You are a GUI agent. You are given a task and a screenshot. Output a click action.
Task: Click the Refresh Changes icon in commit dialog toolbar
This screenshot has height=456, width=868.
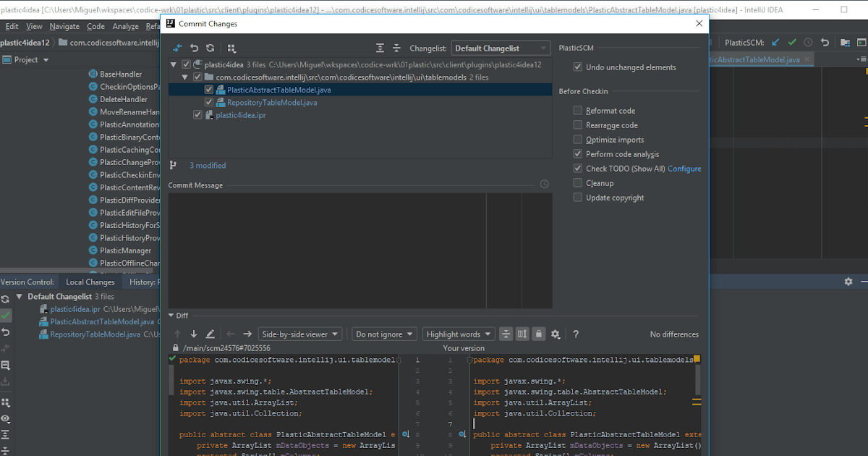pyautogui.click(x=209, y=48)
